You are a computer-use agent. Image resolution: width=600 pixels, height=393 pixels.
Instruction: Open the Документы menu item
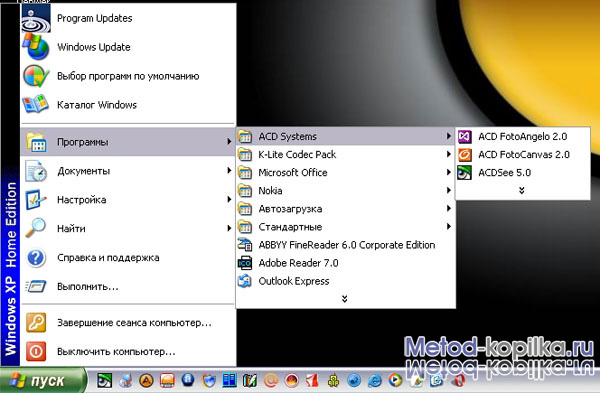[x=128, y=171]
